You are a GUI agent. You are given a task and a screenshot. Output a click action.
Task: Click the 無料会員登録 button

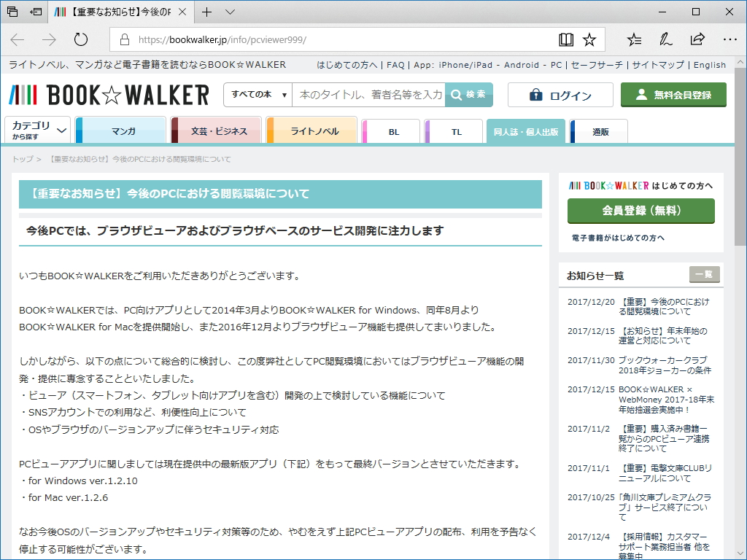pyautogui.click(x=673, y=95)
